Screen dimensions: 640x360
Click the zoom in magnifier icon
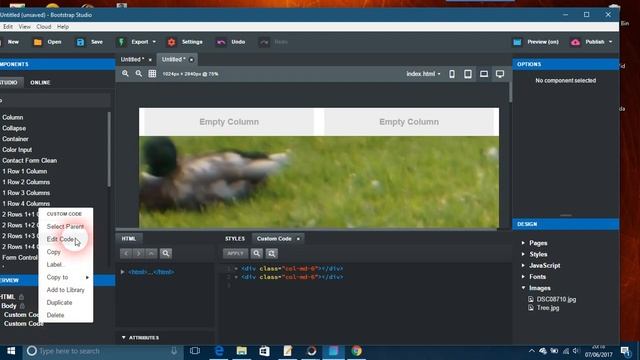point(125,73)
